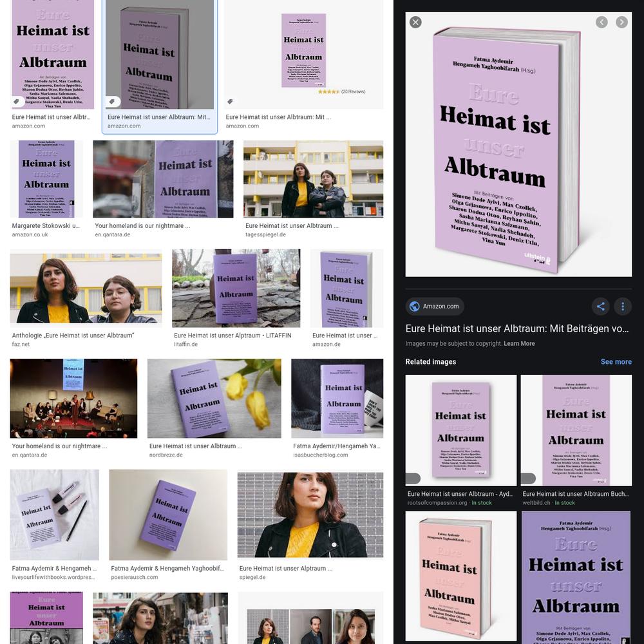644x644 pixels.
Task: Open rootsofcompassion.org related image
Action: pyautogui.click(x=461, y=430)
